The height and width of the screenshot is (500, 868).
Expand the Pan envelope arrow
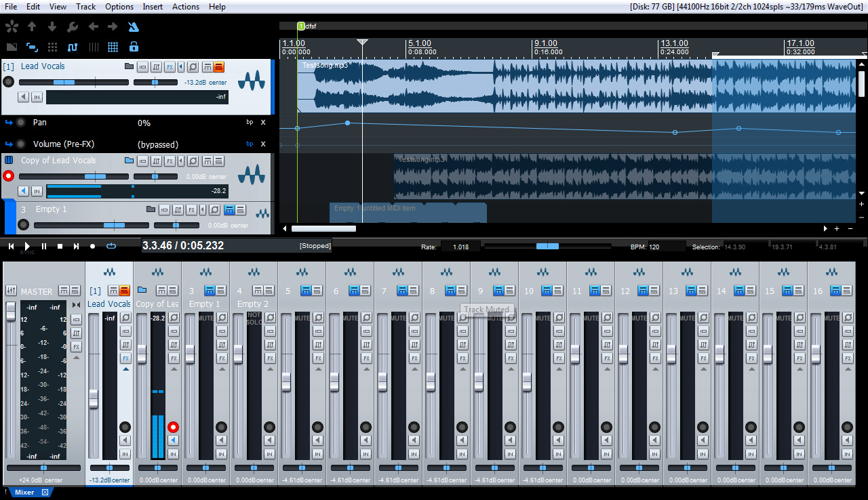pos(9,123)
